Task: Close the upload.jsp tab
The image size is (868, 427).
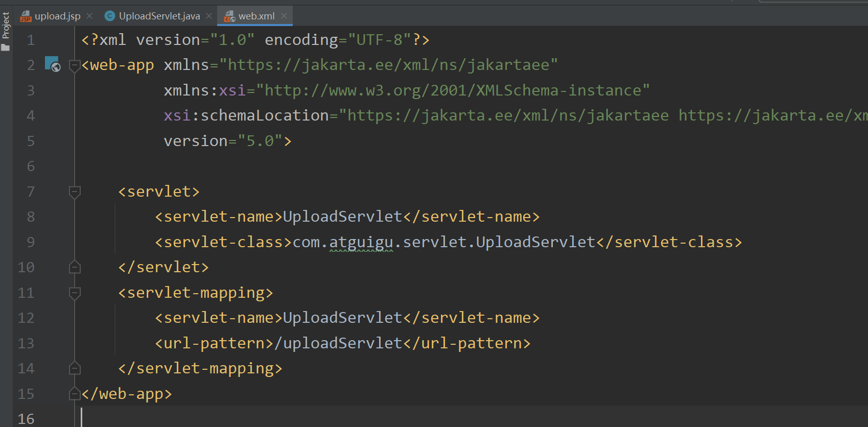Action: tap(89, 16)
